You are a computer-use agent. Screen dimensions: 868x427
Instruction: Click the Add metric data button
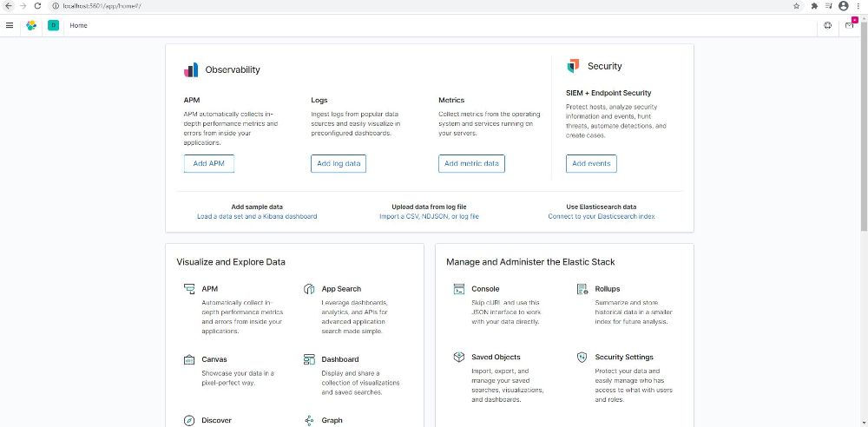pyautogui.click(x=471, y=163)
